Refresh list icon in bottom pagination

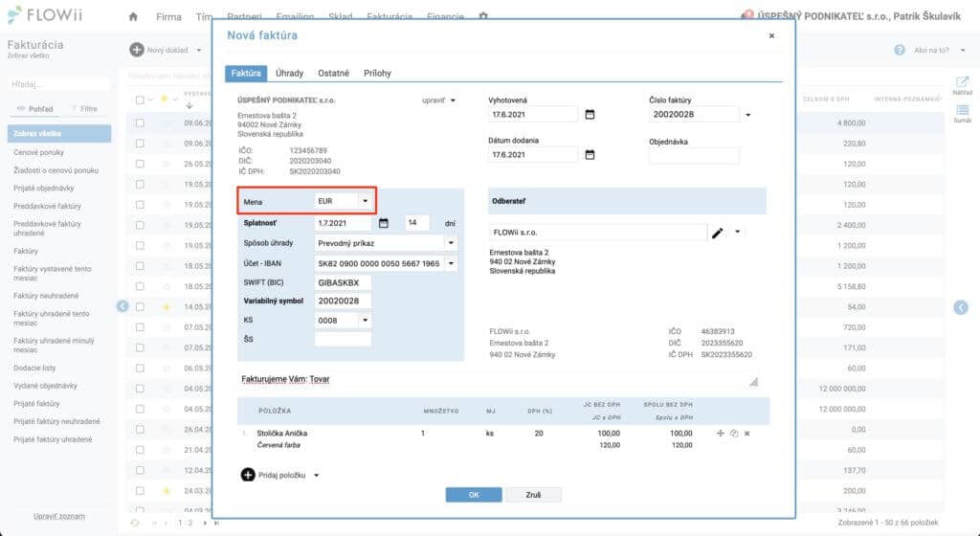click(134, 523)
